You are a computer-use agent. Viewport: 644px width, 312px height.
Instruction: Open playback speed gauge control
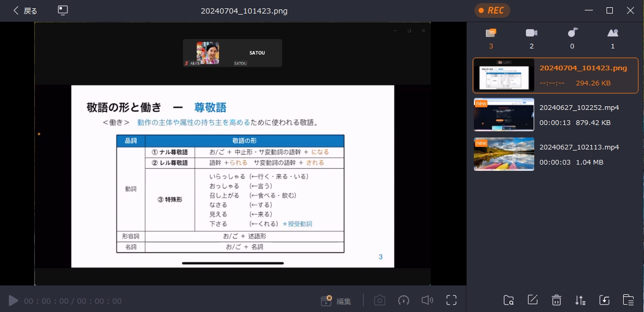click(404, 300)
